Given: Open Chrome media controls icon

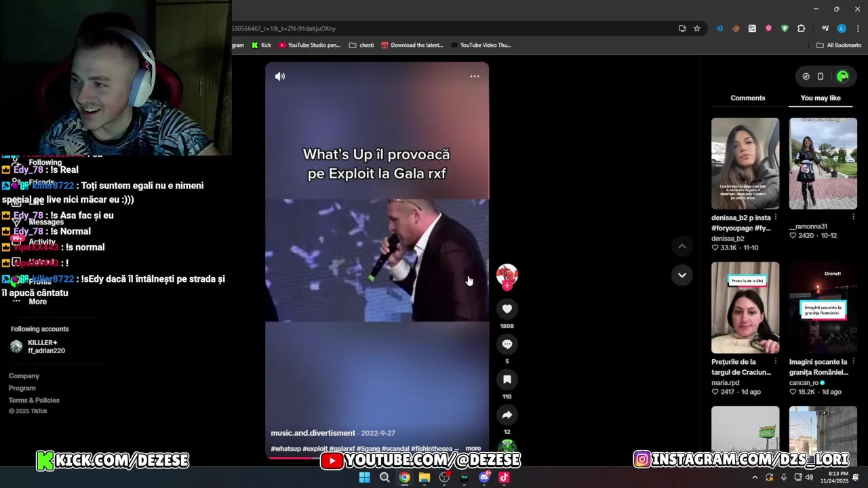Looking at the screenshot, I should pos(825,28).
